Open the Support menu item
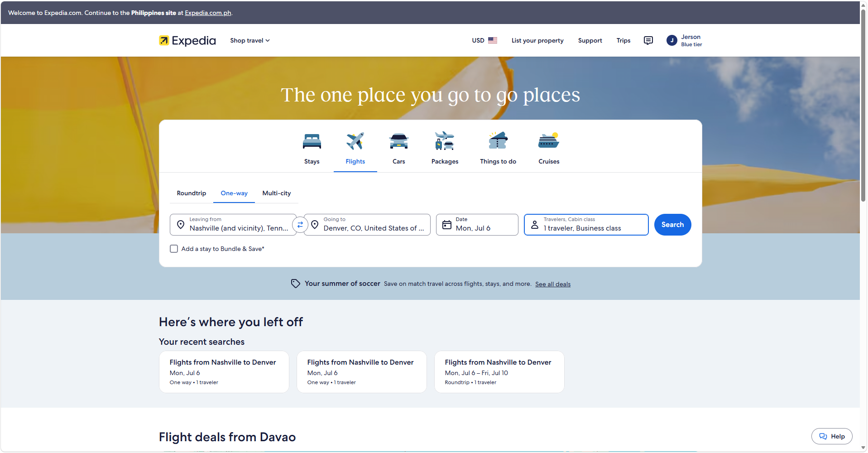868x453 pixels. tap(590, 40)
